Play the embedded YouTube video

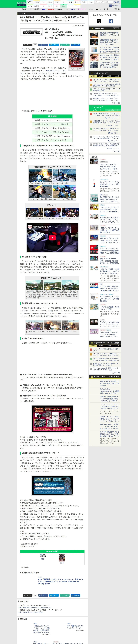[52, 238]
